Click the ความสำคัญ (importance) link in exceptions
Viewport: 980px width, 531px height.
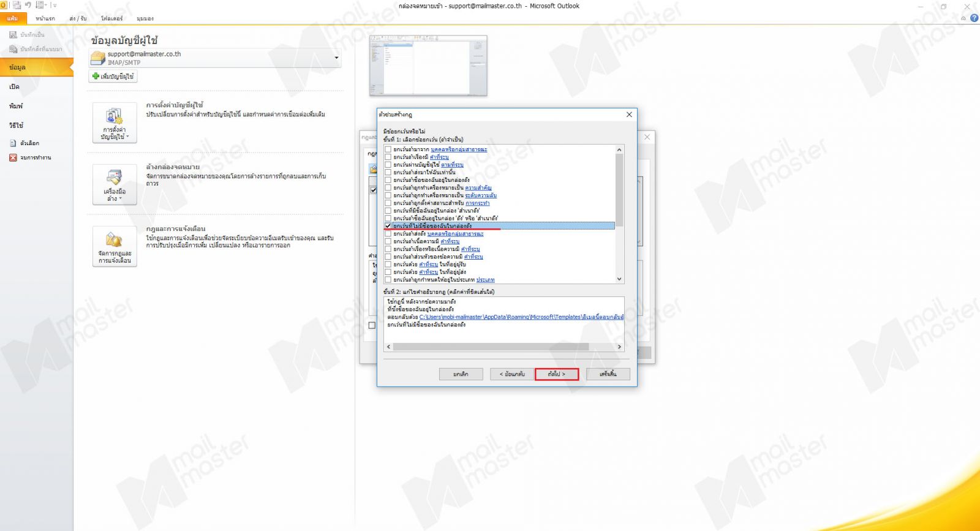tap(478, 188)
